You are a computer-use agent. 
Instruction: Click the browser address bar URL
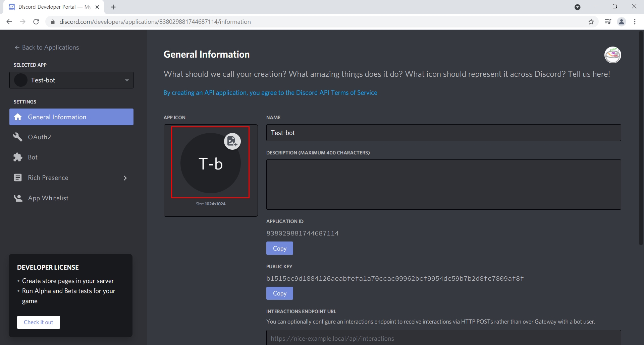click(x=155, y=22)
